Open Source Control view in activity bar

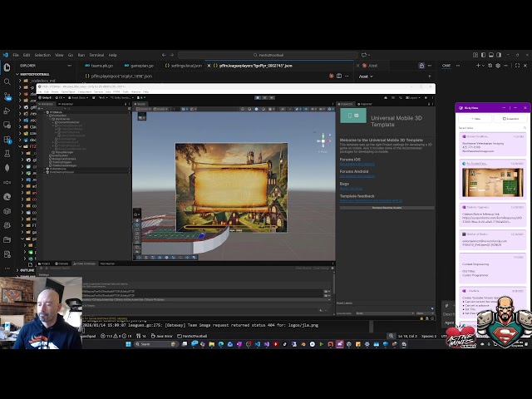coord(7,96)
